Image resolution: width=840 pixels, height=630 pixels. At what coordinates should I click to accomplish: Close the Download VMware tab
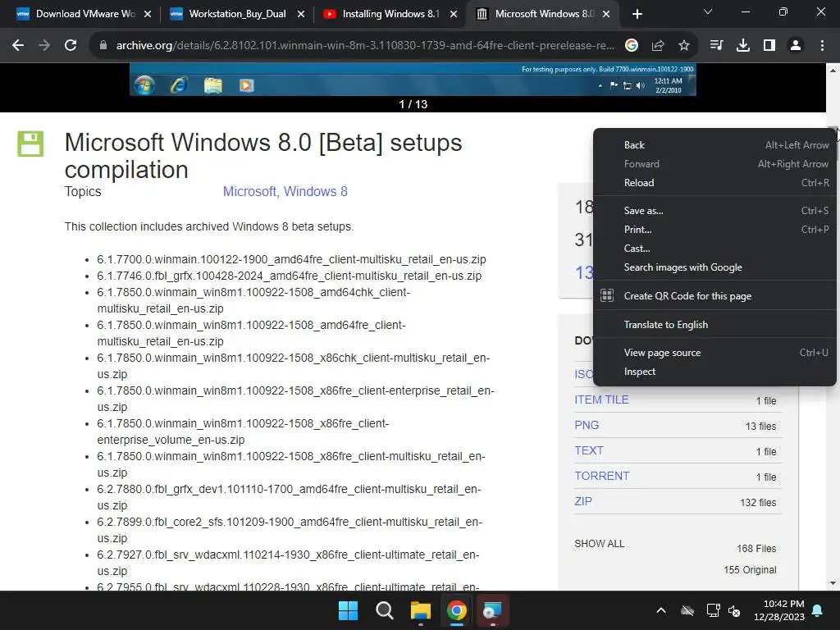point(148,14)
